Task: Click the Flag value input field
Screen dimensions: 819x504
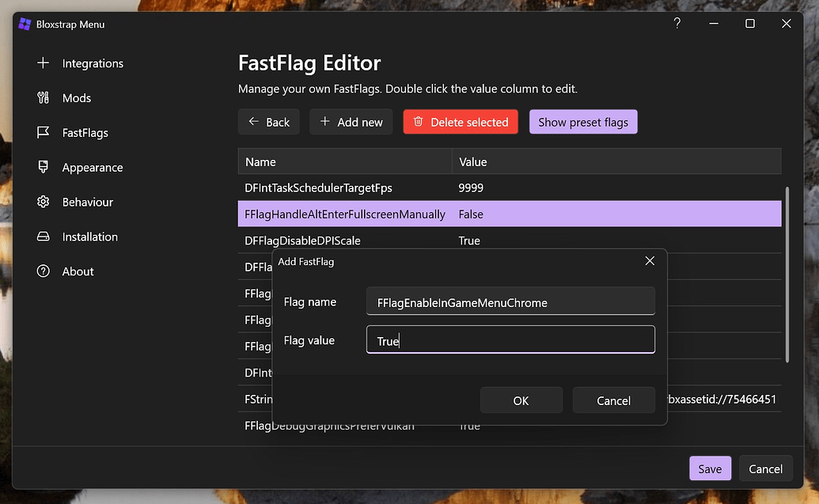Action: [510, 339]
